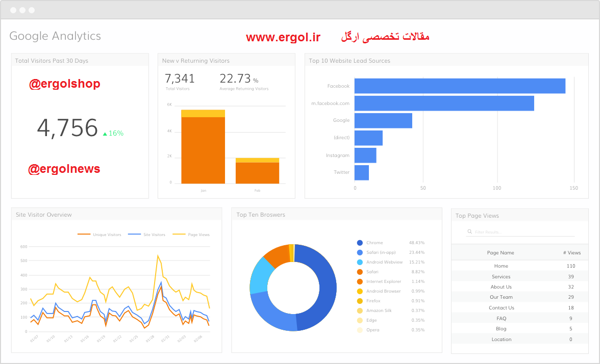
Task: Click the search icon in Top Page Views
Action: 469,231
